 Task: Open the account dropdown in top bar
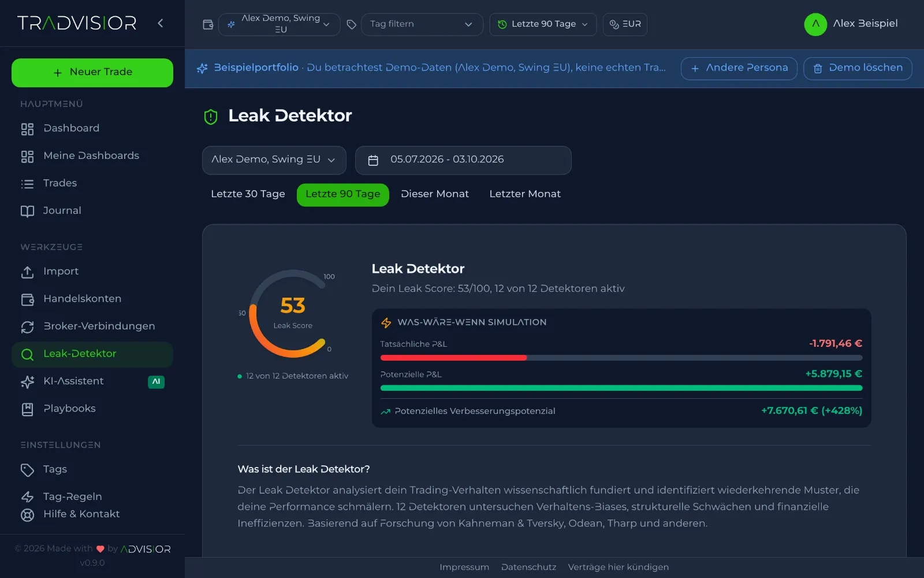[279, 24]
